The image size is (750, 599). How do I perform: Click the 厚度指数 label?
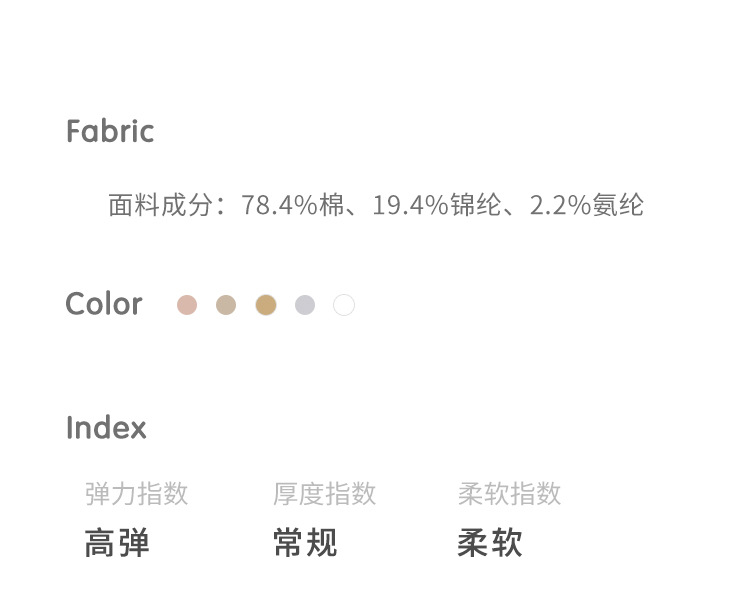(324, 494)
